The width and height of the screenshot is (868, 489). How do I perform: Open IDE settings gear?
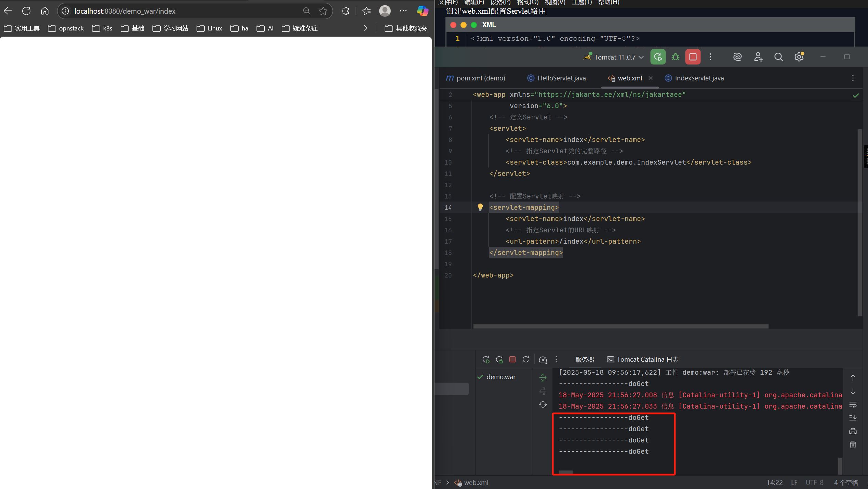(x=799, y=57)
